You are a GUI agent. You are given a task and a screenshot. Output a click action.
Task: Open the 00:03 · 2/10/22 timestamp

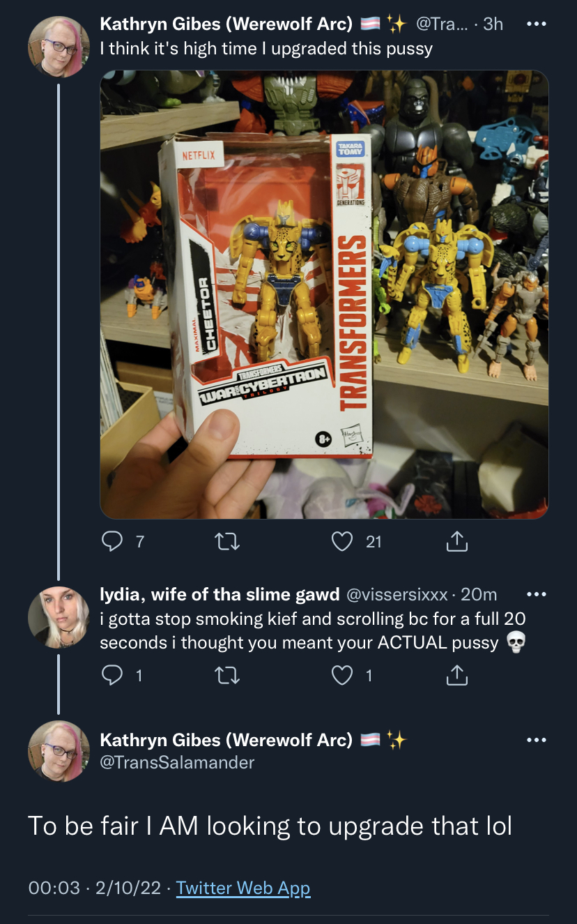click(95, 888)
